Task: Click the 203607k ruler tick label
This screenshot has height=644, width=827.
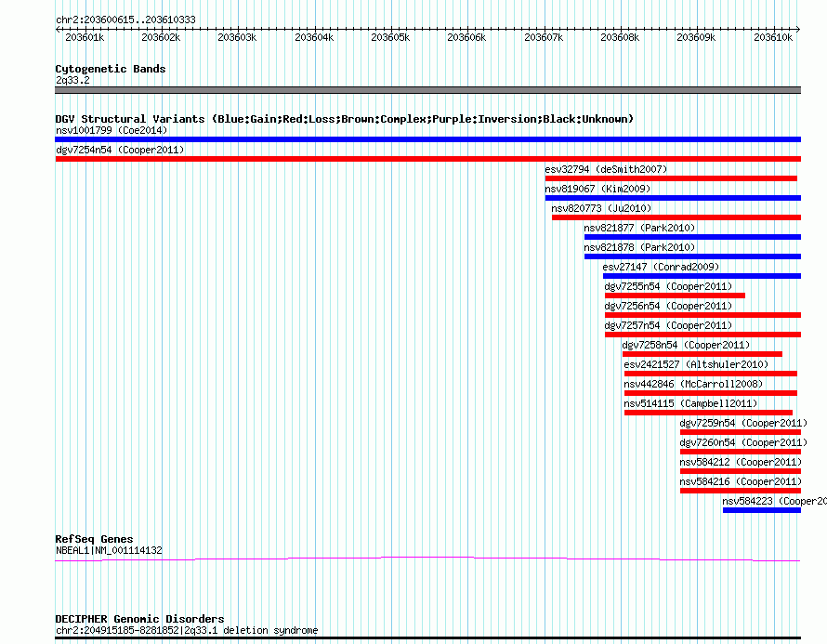Action: pyautogui.click(x=544, y=37)
